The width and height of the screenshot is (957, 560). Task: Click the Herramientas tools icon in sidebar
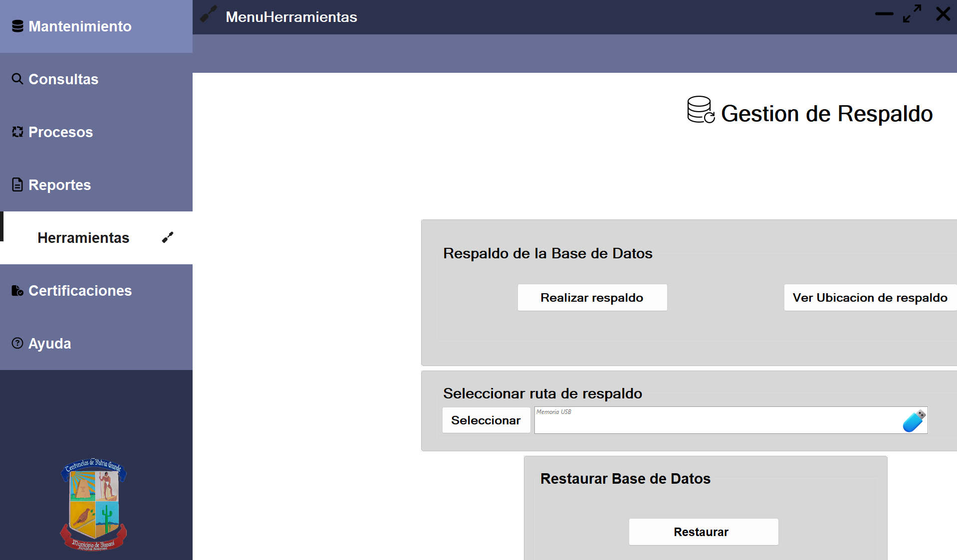pos(168,237)
